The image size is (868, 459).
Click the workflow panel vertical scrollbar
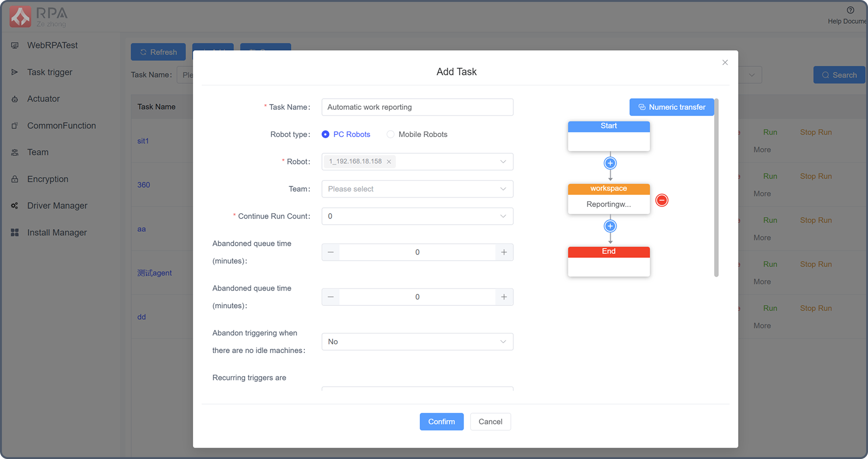(x=716, y=188)
